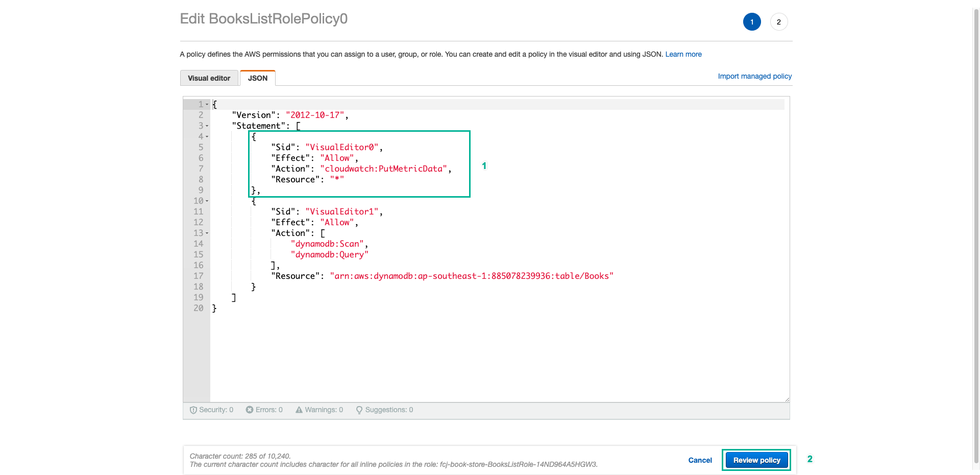Click the "Statement" key on line 3
This screenshot has height=475, width=980.
tap(259, 126)
